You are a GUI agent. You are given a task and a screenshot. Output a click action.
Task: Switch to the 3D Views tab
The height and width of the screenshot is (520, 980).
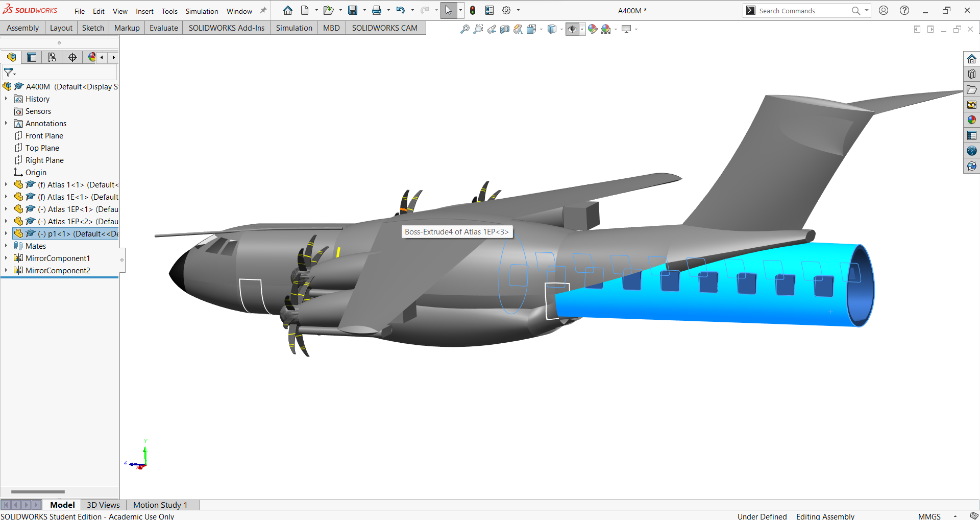[103, 505]
